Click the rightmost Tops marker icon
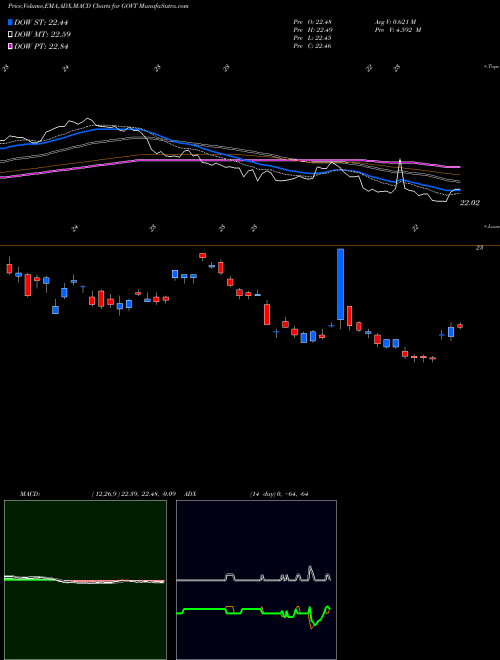Screen dimensions: 500x660 click(396, 68)
